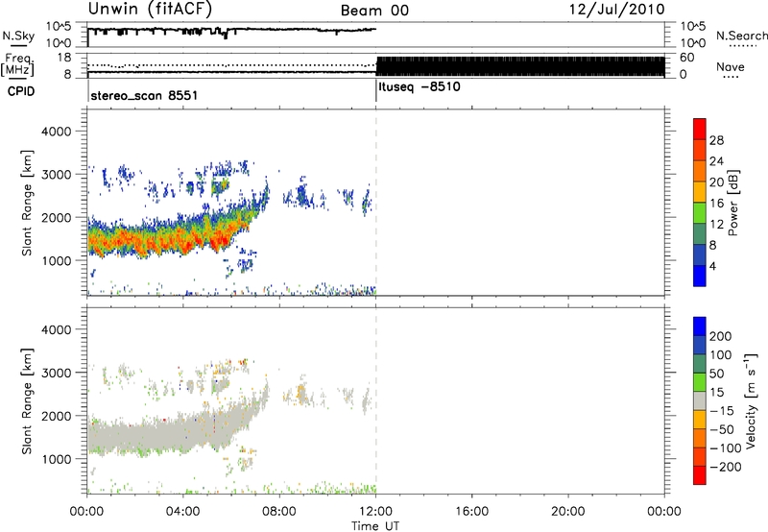Click the '200' tick on velocity scale
Viewport: 768px width, 532px height.
721,336
